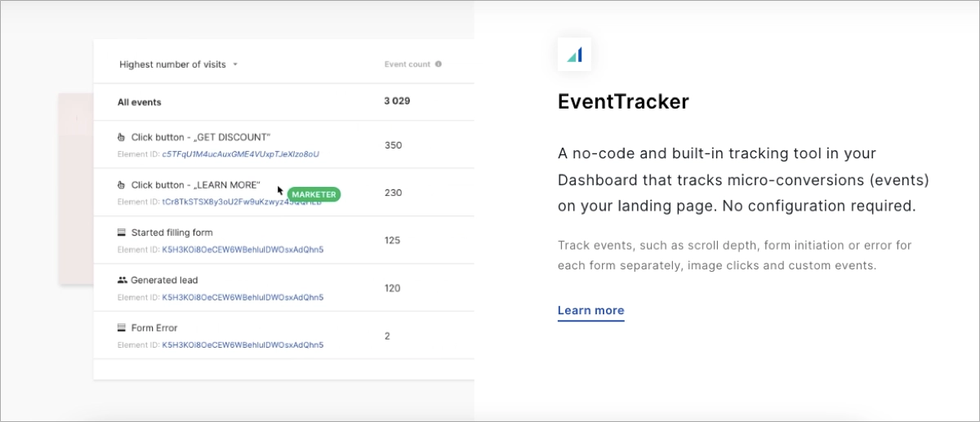Click the dropdown arrow next to Highest number of visits
Viewport: 980px width, 422px height.
pyautogui.click(x=235, y=64)
